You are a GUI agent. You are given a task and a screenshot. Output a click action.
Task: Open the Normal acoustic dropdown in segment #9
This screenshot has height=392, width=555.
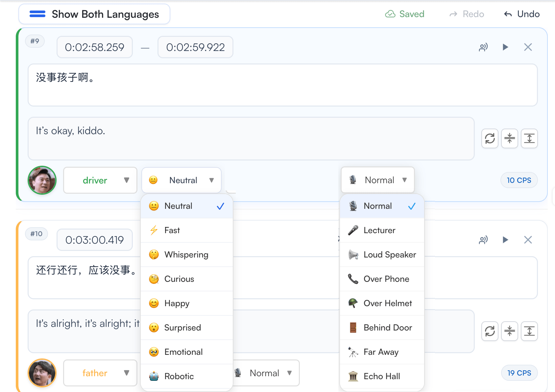point(378,180)
